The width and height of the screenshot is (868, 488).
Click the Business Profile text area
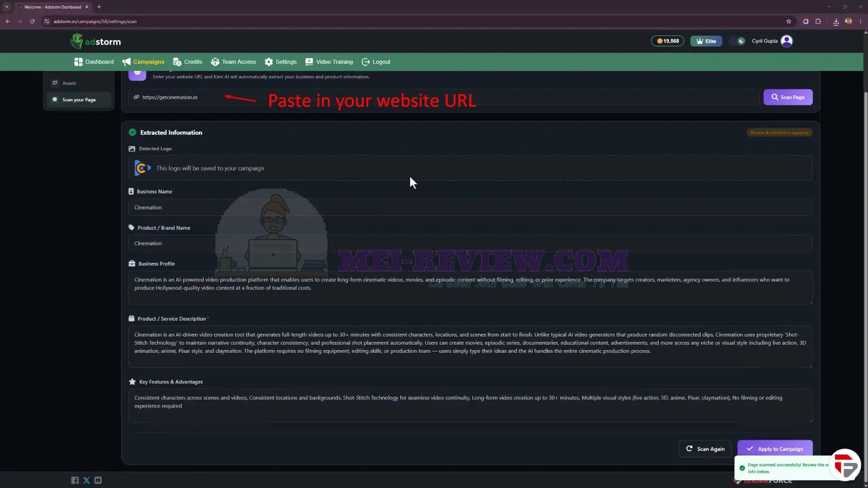point(470,288)
